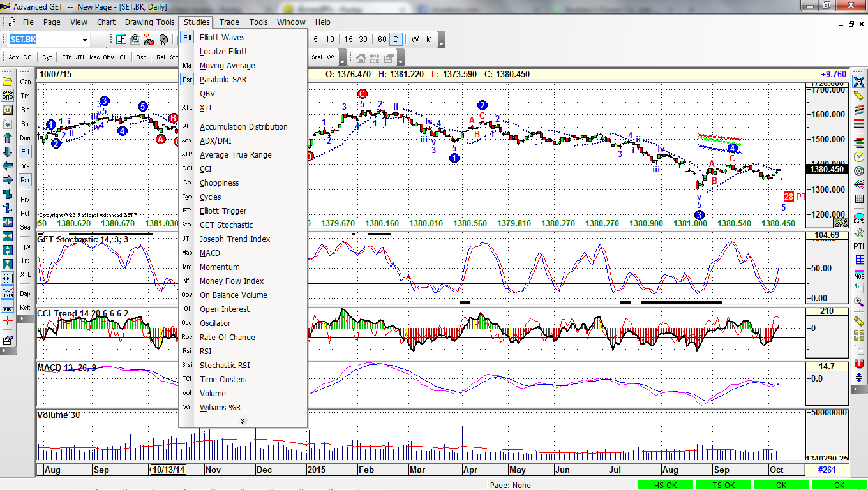Toggle the Daily (D) timeframe button
Viewport: 868px width, 490px height.
396,40
